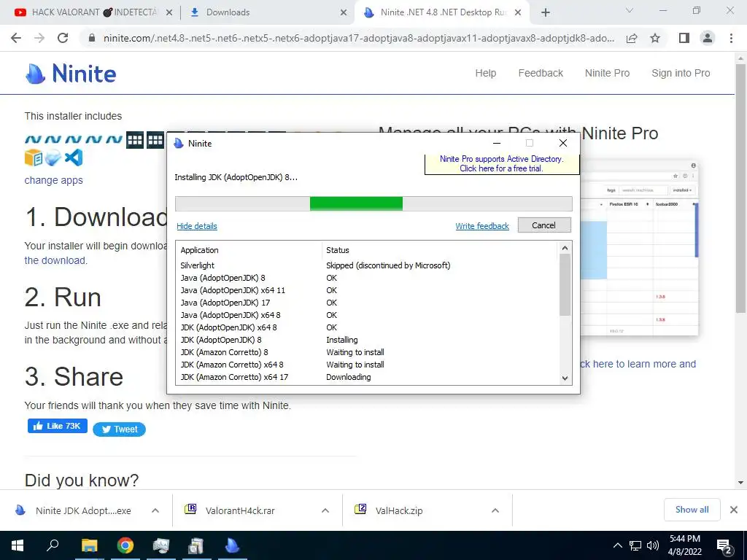The width and height of the screenshot is (747, 560).
Task: Select JDK (AdoptOpenJDK) 8 installing row
Action: click(x=367, y=340)
